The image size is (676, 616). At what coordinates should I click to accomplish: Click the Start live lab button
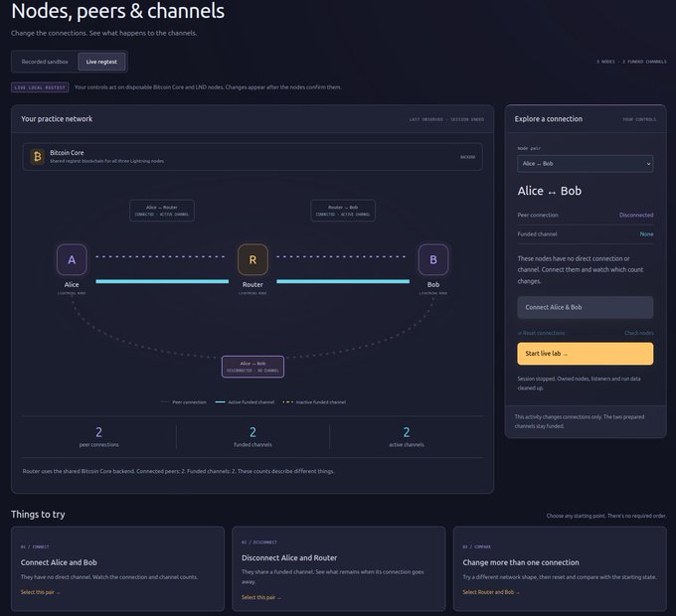pyautogui.click(x=585, y=354)
